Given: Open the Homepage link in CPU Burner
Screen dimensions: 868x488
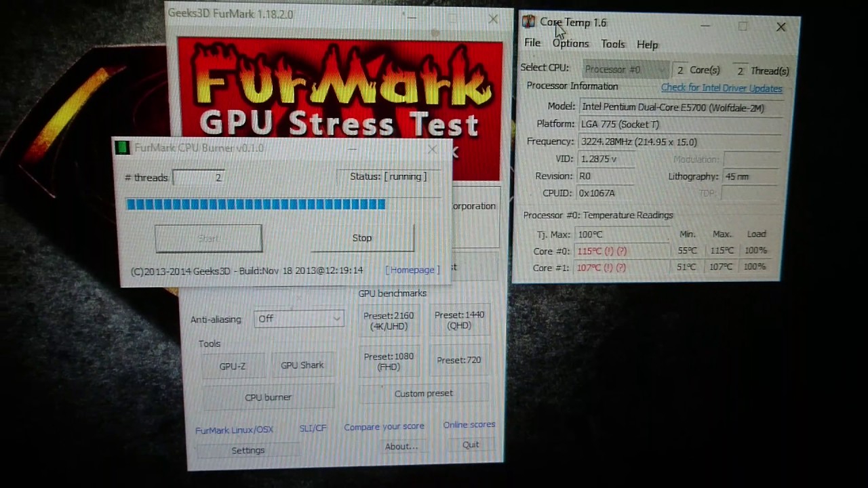Looking at the screenshot, I should pos(412,270).
